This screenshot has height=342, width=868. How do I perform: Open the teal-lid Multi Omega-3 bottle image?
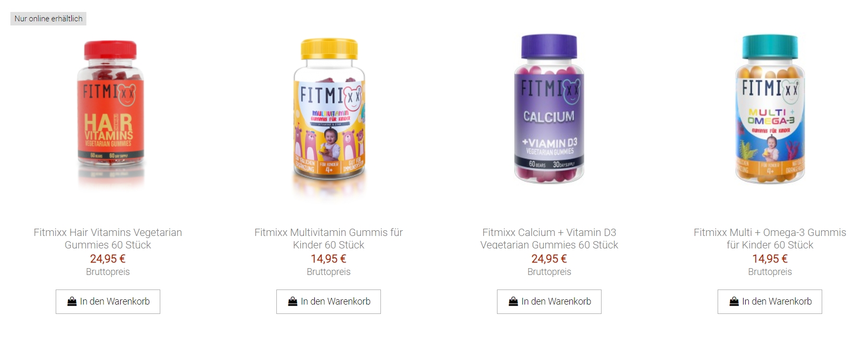click(x=770, y=108)
